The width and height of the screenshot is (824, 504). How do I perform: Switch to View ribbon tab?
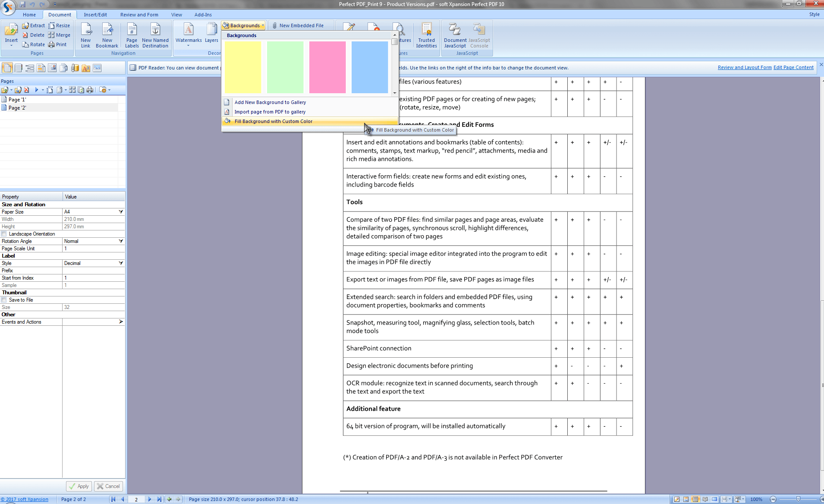click(x=176, y=15)
